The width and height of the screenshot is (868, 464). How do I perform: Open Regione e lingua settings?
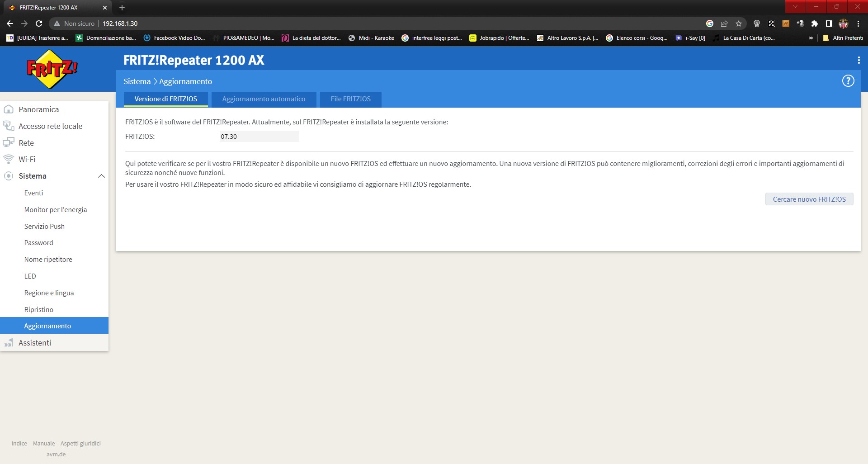[x=49, y=293]
